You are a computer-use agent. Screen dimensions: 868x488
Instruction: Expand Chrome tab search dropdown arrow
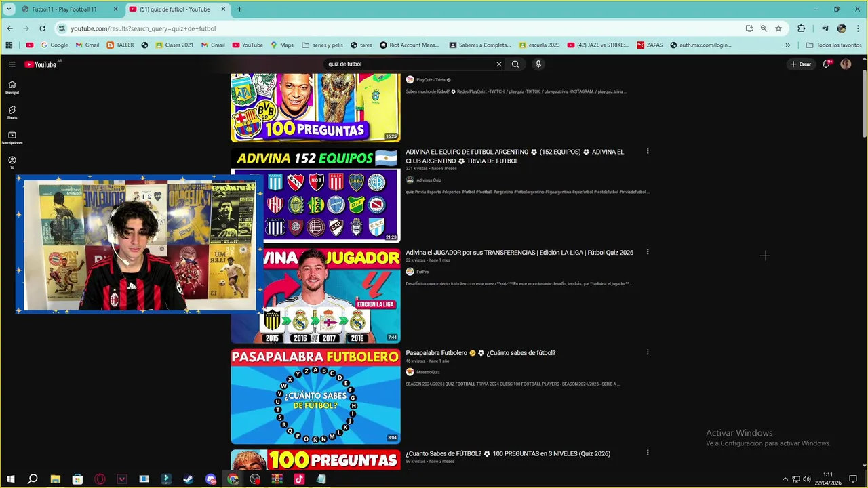point(9,9)
